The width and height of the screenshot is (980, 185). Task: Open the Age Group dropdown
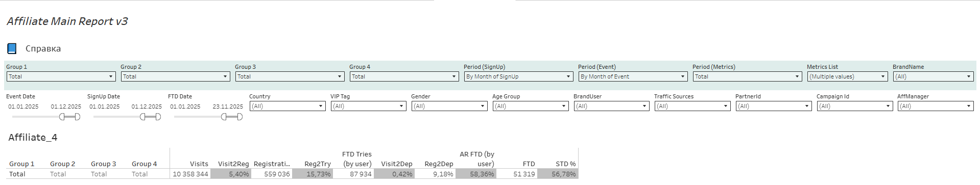[x=531, y=106]
